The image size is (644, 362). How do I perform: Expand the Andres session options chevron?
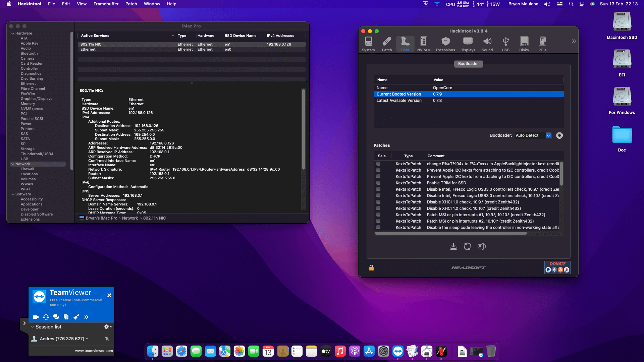click(x=87, y=339)
